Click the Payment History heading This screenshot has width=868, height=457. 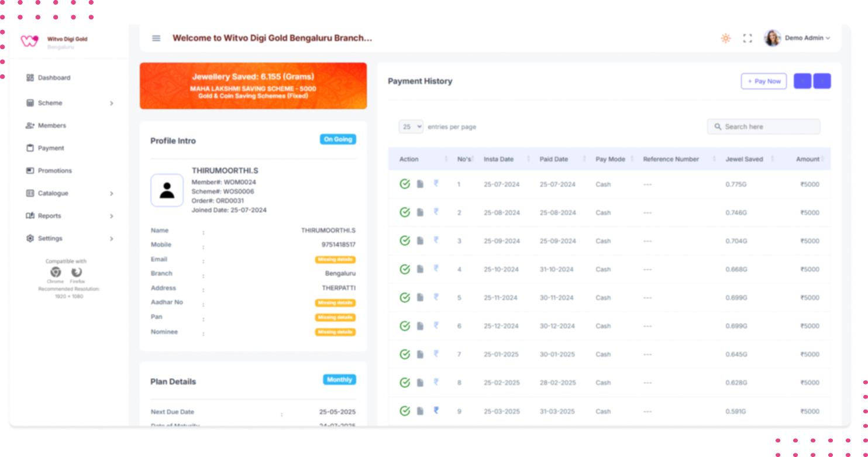[420, 81]
